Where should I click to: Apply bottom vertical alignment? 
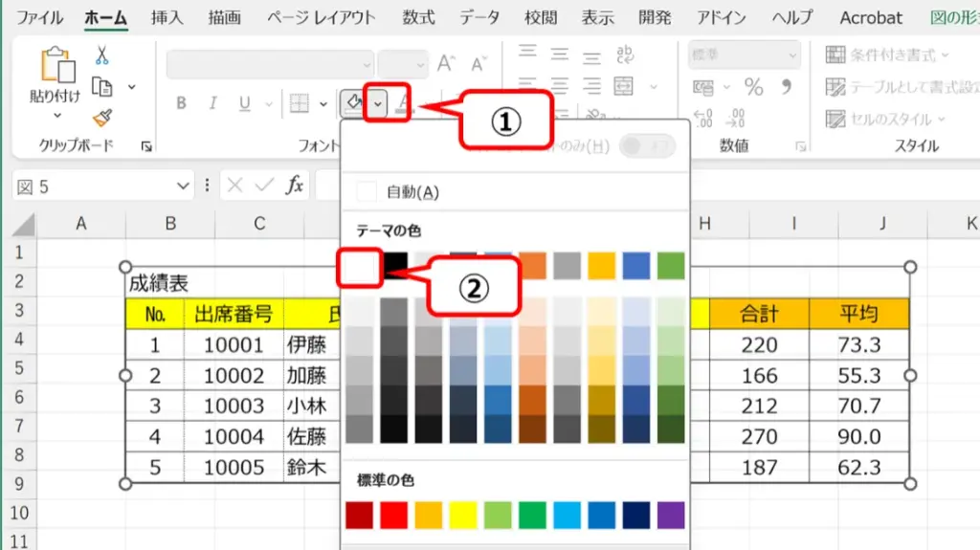coord(591,57)
